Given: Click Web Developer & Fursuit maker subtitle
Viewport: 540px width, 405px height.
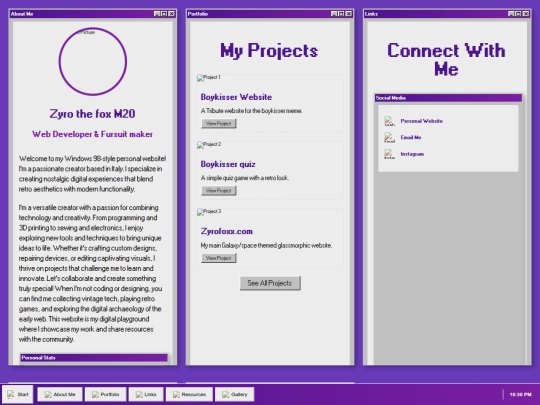Looking at the screenshot, I should pyautogui.click(x=93, y=134).
